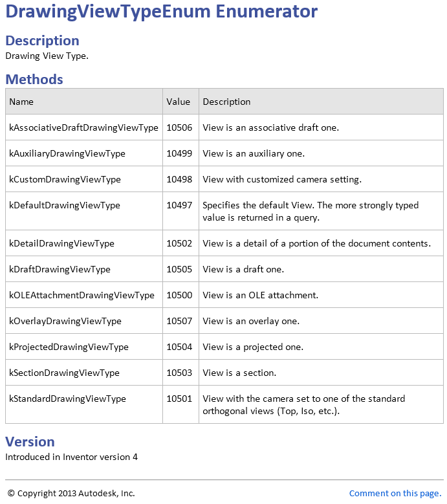Select the kOverlayDrawingViewType name cell

click(x=65, y=321)
